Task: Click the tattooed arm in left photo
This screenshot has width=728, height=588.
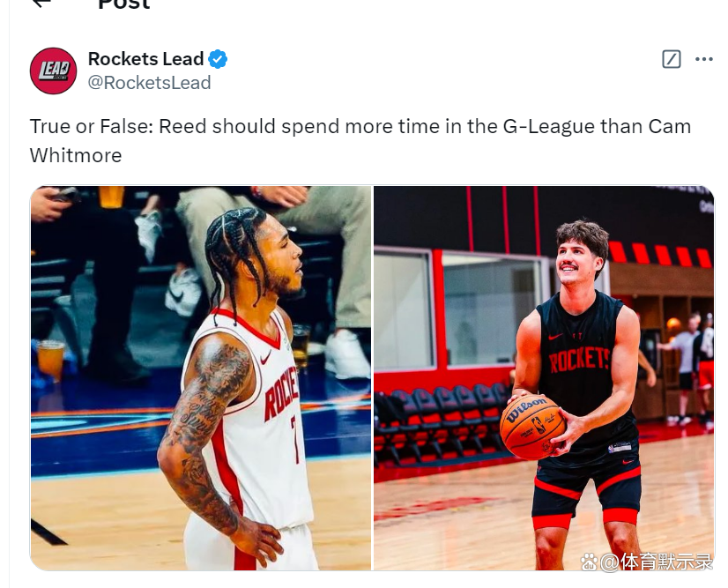Action: click(198, 414)
